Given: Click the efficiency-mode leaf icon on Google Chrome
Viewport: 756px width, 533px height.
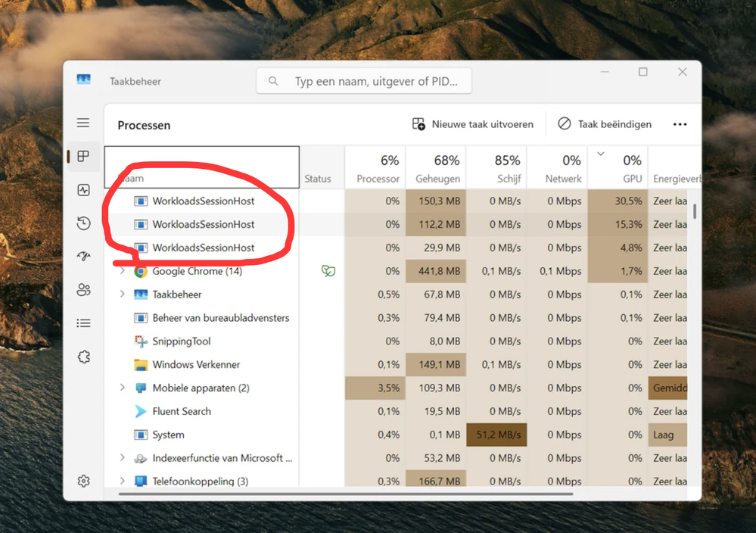Looking at the screenshot, I should (328, 270).
